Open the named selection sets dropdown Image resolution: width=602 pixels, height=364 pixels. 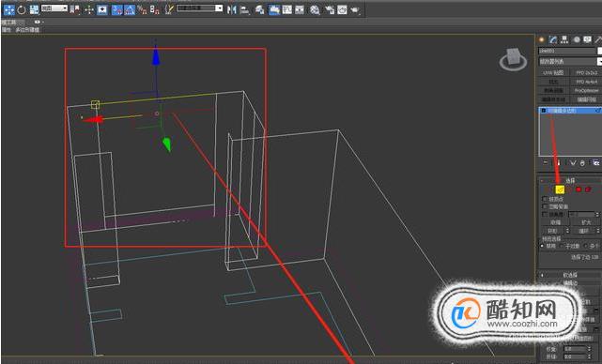pyautogui.click(x=200, y=8)
